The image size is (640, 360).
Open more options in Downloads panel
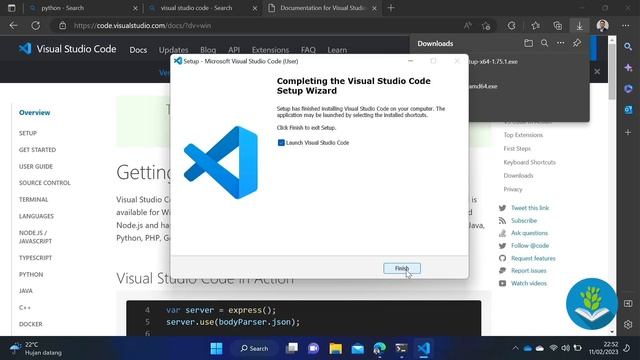(x=561, y=43)
